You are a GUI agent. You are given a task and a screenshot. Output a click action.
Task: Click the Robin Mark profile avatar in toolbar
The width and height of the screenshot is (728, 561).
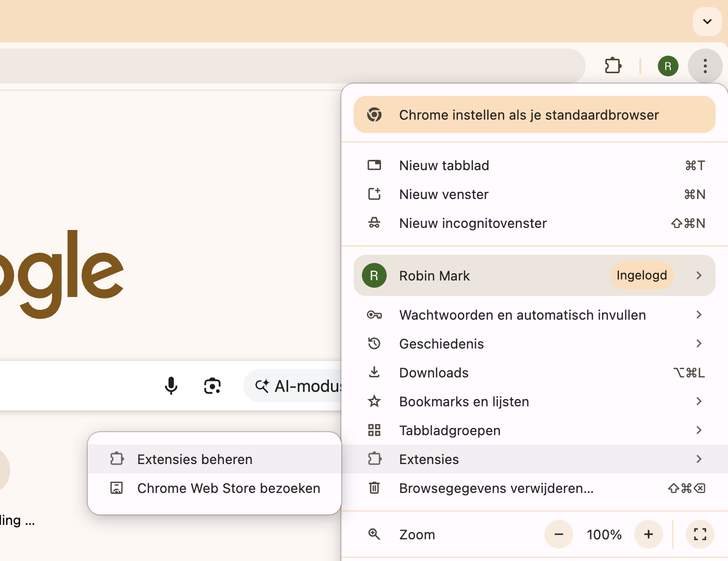[668, 65]
